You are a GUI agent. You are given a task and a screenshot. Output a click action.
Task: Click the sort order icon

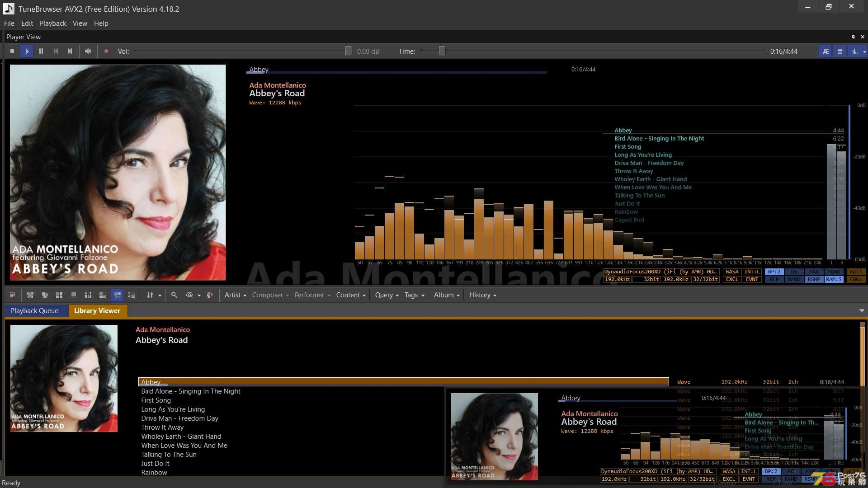click(x=150, y=295)
